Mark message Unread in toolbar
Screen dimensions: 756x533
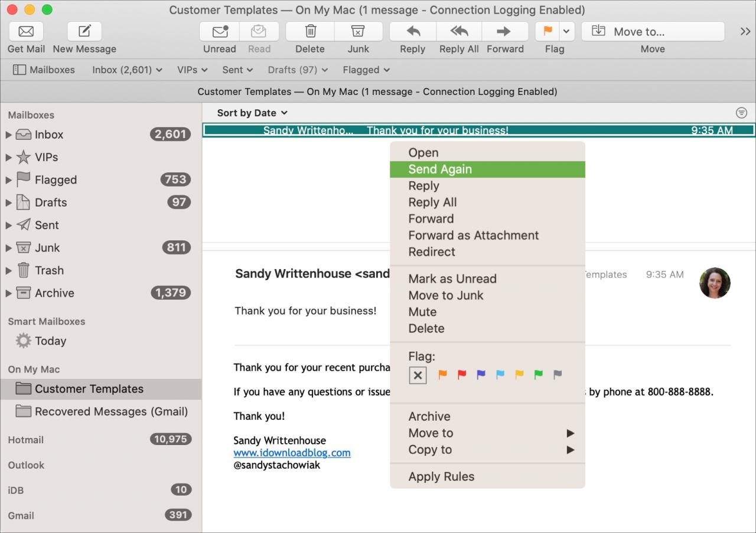click(220, 31)
